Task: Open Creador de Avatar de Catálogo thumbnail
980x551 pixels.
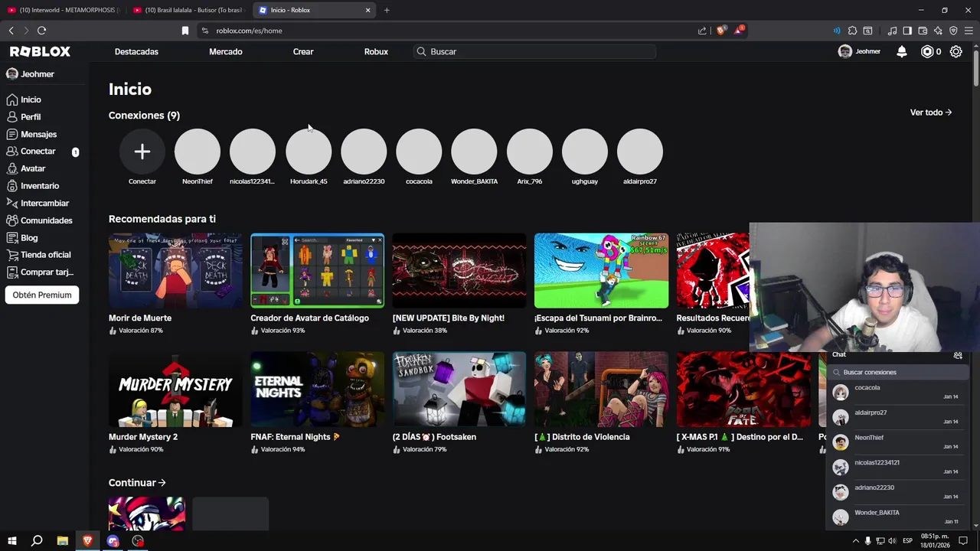Action: pos(318,271)
